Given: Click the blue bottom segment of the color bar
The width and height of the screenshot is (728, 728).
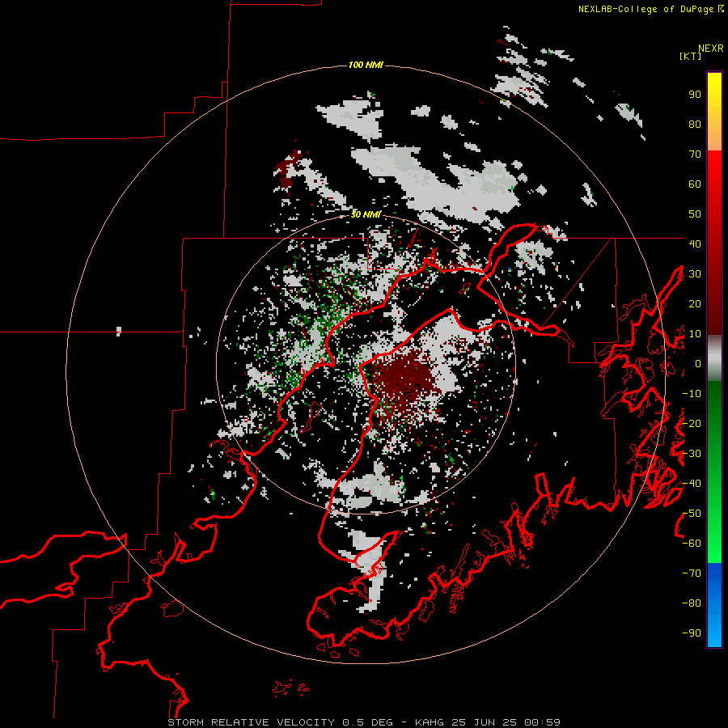Looking at the screenshot, I should (714, 605).
